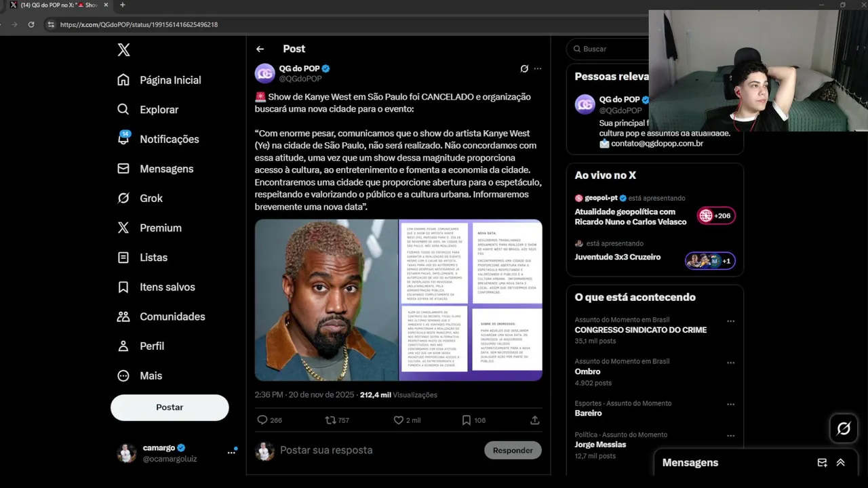Click the floating Grok button

(x=844, y=428)
